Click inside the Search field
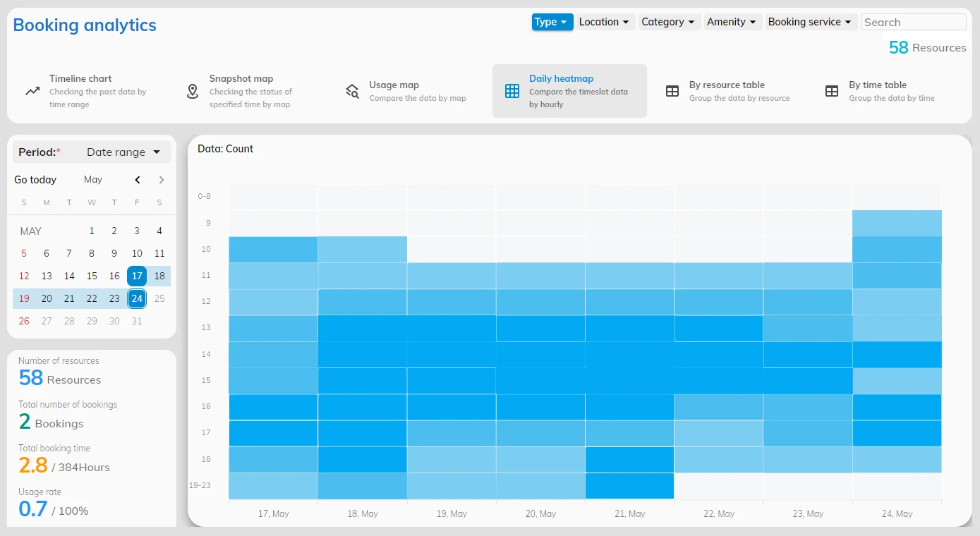The image size is (980, 536). (x=913, y=22)
